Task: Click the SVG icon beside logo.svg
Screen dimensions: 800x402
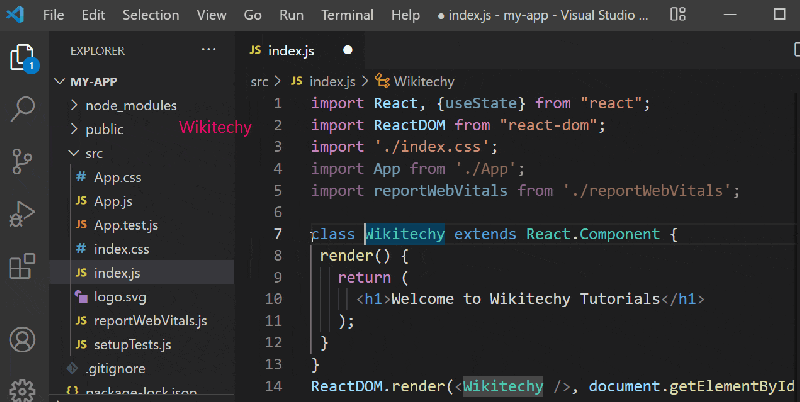Action: tap(81, 296)
